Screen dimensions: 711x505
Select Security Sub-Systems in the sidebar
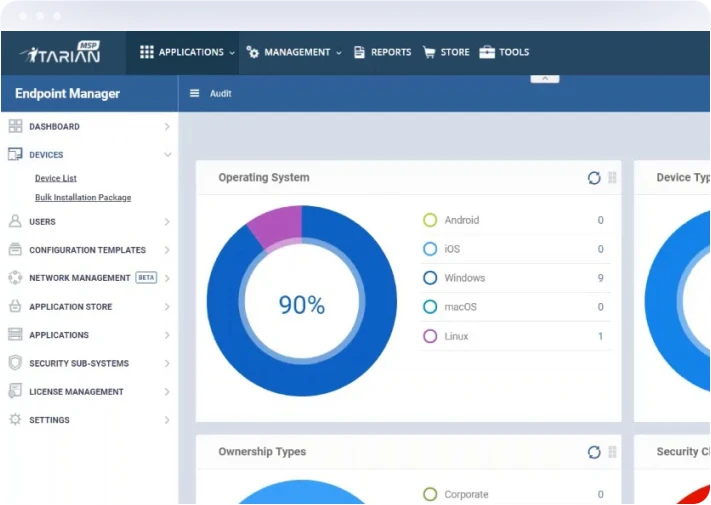tap(79, 364)
